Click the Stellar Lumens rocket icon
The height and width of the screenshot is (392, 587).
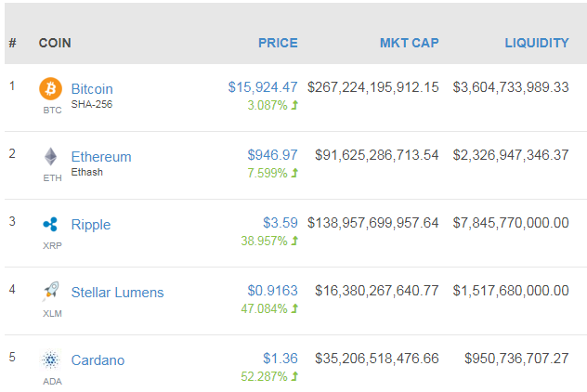[x=51, y=291]
